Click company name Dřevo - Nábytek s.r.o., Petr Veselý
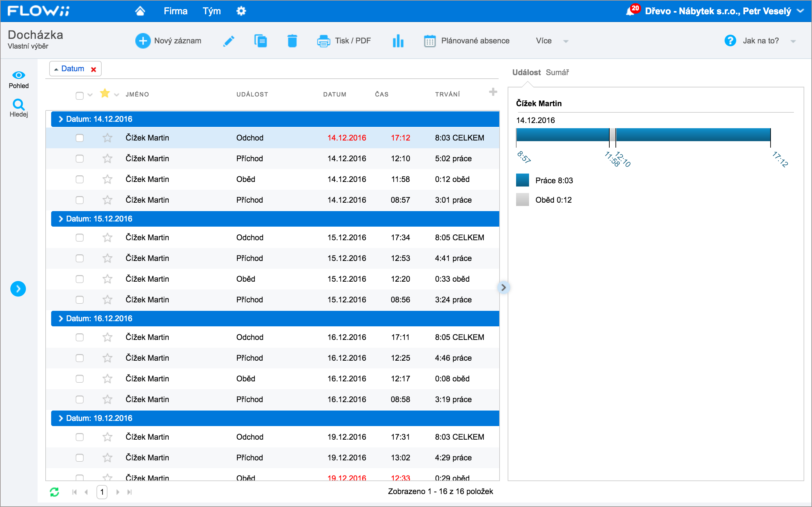The image size is (812, 507). 718,11
